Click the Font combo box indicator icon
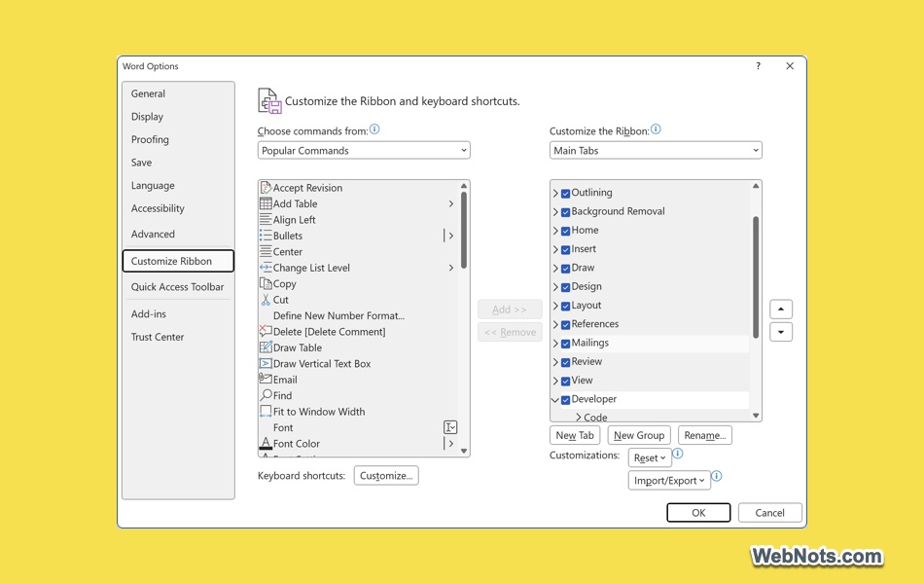This screenshot has width=924, height=584. tap(450, 427)
